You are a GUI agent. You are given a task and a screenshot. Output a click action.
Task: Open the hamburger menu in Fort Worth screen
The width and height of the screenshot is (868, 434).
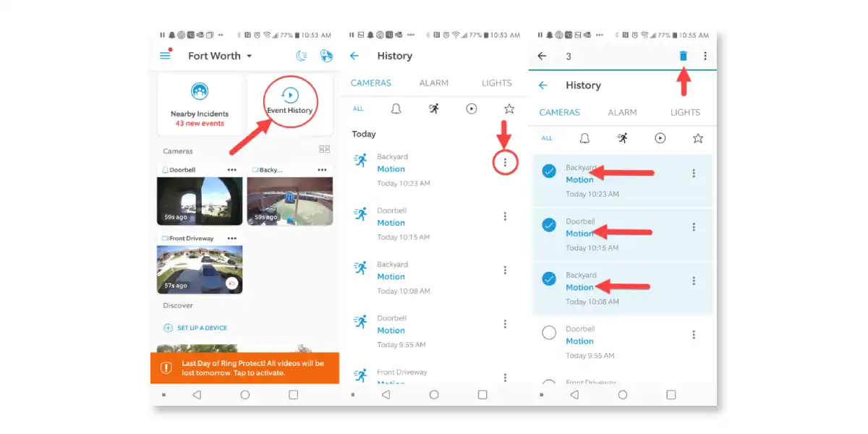[x=166, y=56]
